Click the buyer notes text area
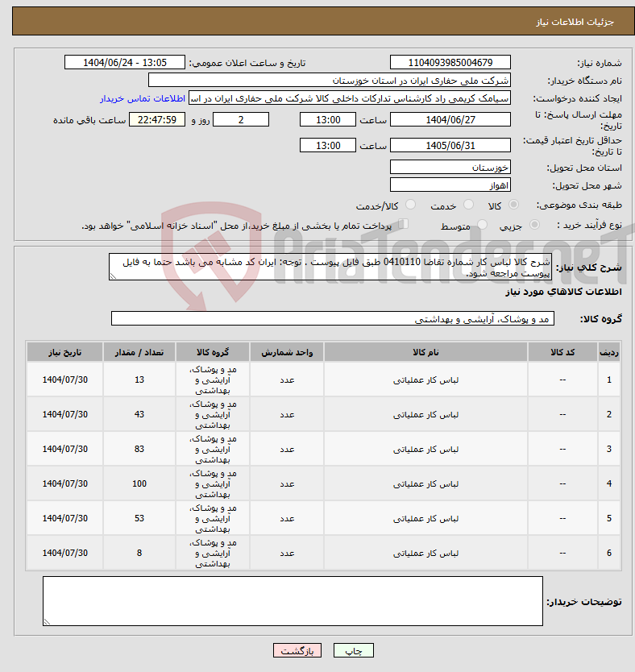Screen dimensions: 635x672 (x=293, y=601)
